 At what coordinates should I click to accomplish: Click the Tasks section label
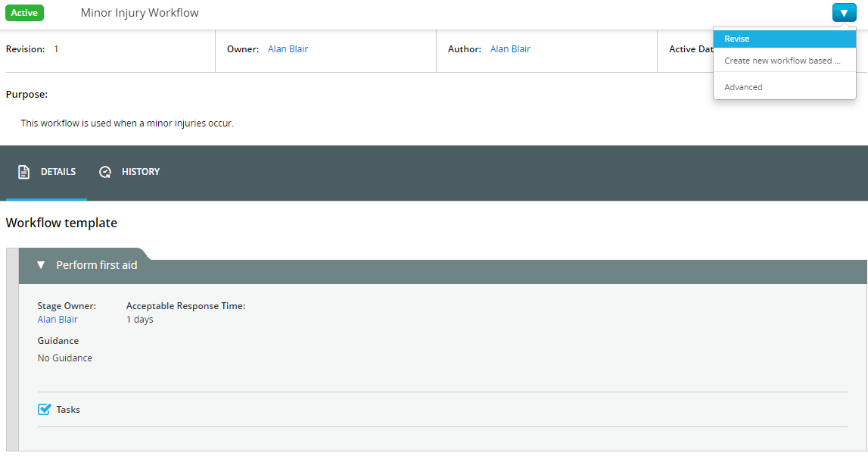coord(68,410)
